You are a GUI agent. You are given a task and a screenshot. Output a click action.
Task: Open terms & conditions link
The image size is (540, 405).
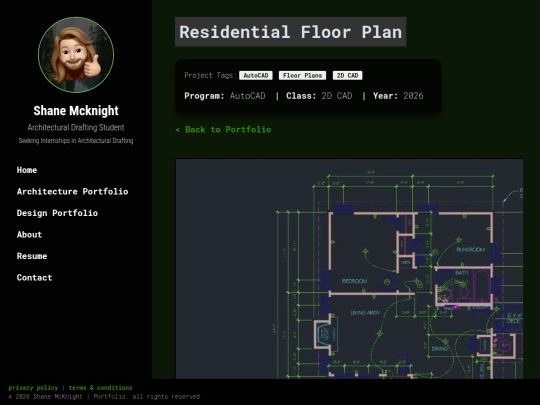point(101,388)
